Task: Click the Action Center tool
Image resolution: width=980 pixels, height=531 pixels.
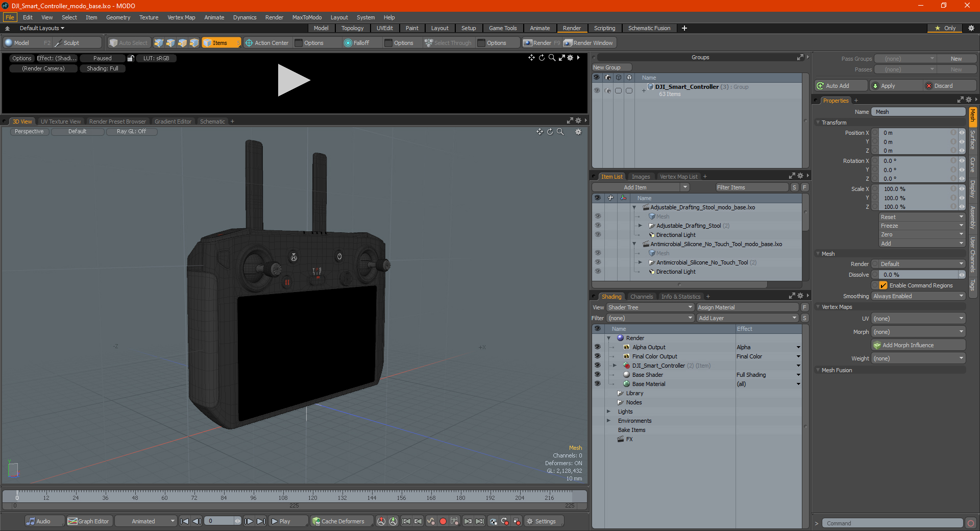Action: click(267, 43)
